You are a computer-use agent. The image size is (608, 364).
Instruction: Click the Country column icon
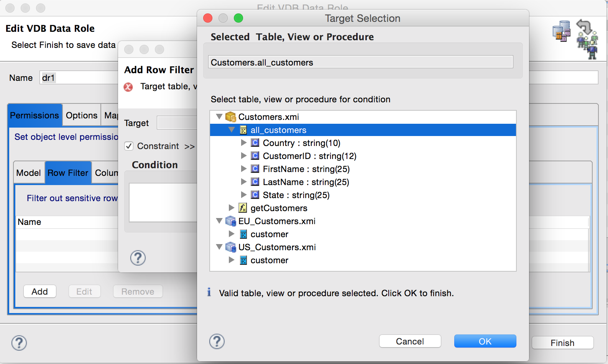coord(255,143)
